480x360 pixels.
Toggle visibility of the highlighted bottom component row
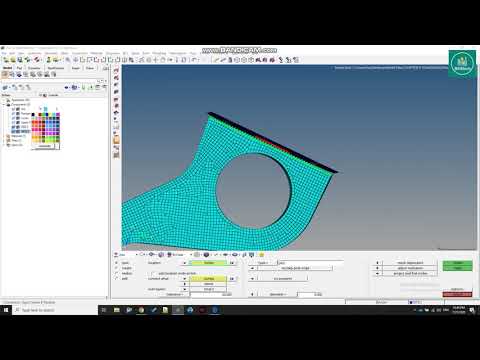[x=13, y=131]
